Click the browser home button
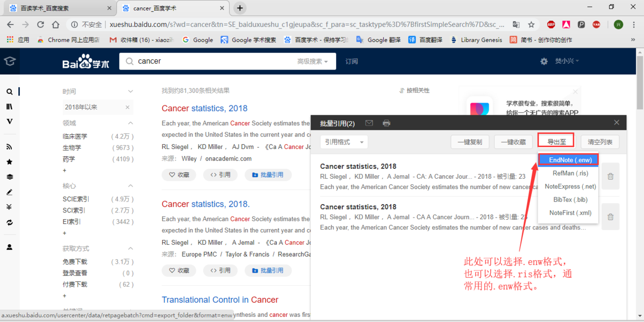 pos(56,24)
